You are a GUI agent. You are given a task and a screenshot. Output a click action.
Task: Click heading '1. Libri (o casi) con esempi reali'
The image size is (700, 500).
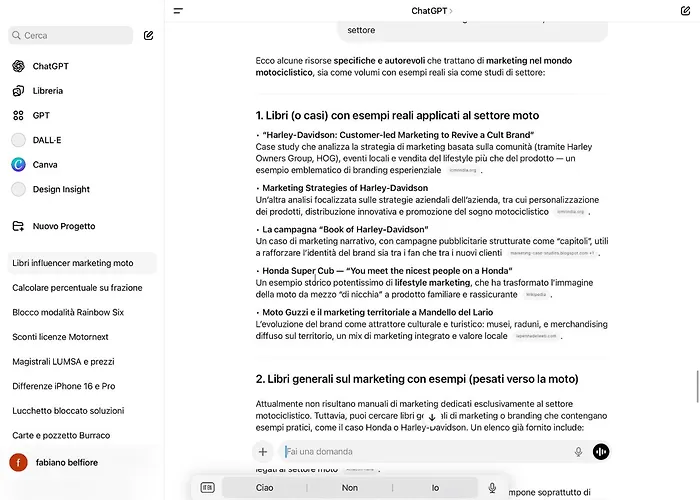pos(397,115)
